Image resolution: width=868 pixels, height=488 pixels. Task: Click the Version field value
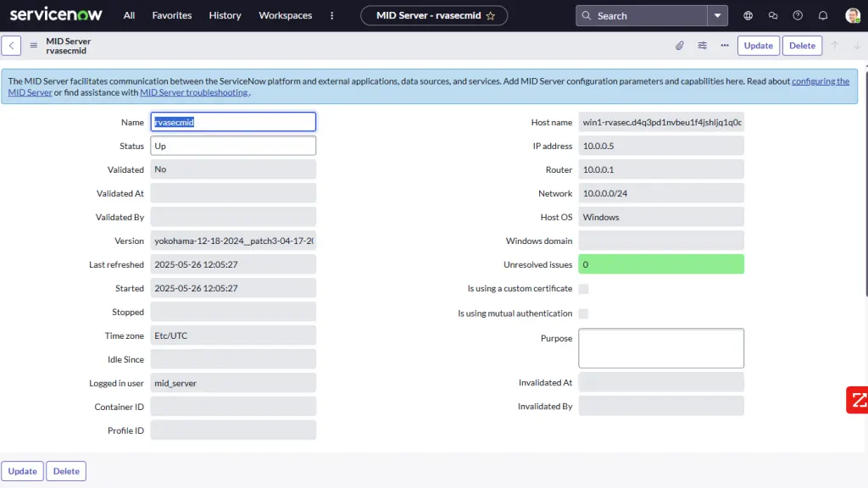click(233, 241)
